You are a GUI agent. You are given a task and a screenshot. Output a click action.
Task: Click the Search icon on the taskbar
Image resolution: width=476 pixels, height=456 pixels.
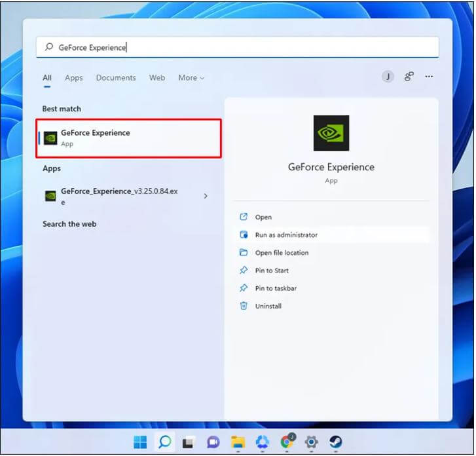[165, 442]
